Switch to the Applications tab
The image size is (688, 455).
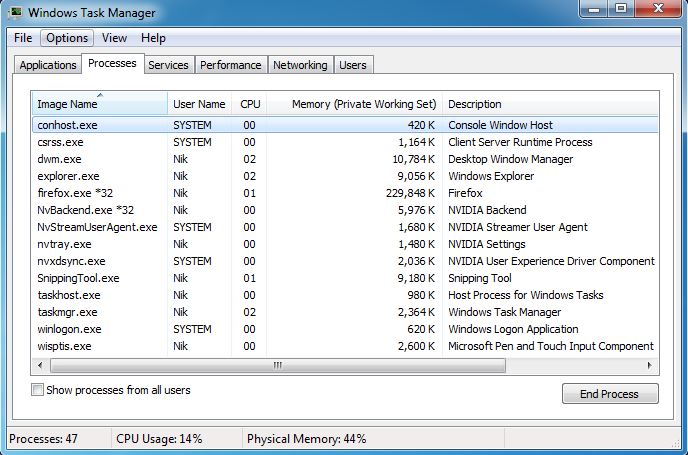(x=48, y=65)
